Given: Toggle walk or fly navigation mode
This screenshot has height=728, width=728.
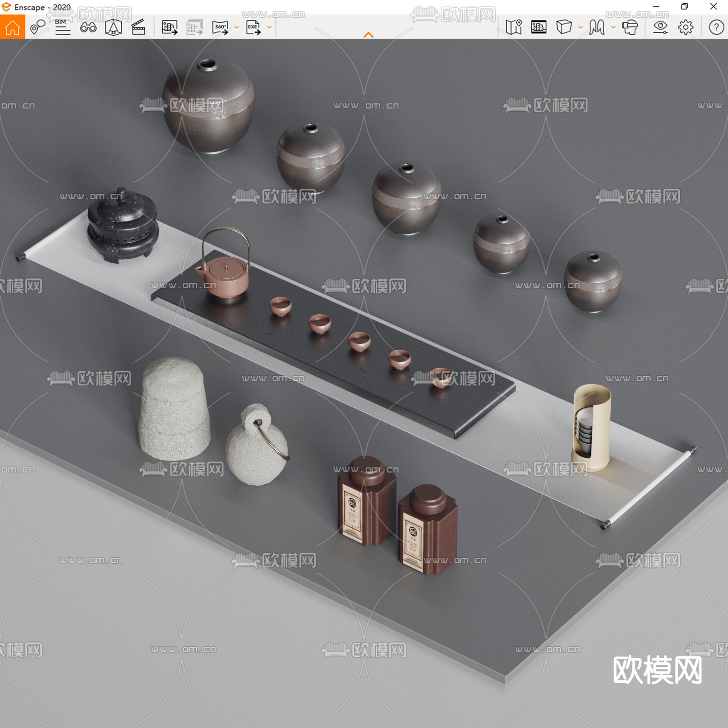Looking at the screenshot, I should 597,28.
